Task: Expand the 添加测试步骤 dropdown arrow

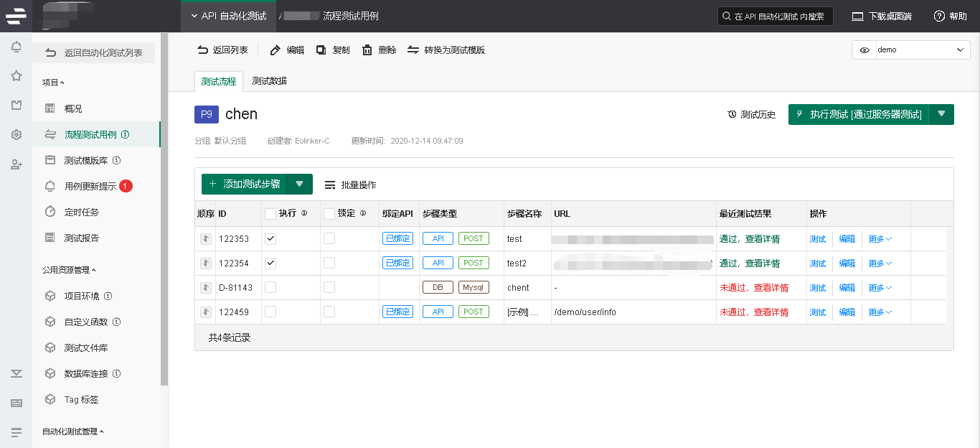Action: (299, 185)
